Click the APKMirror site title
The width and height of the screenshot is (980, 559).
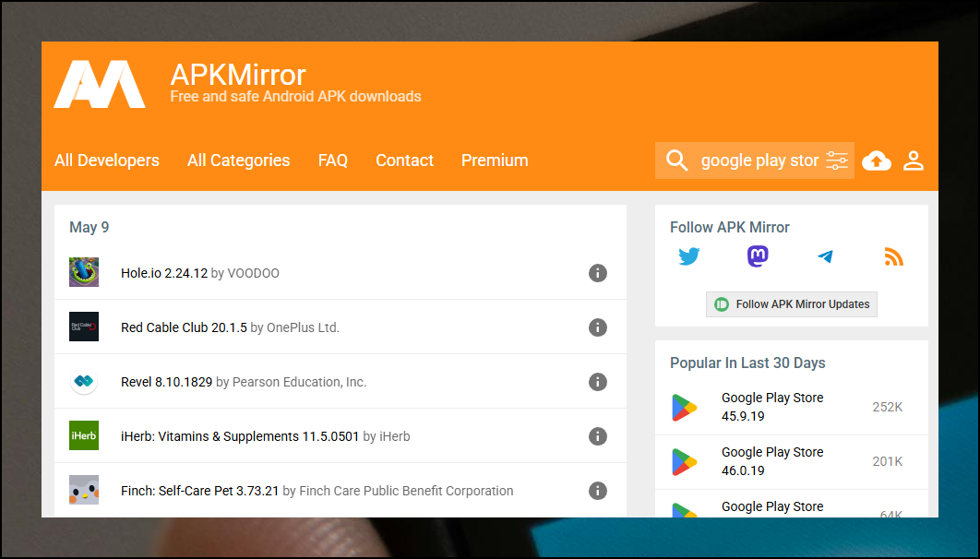238,75
